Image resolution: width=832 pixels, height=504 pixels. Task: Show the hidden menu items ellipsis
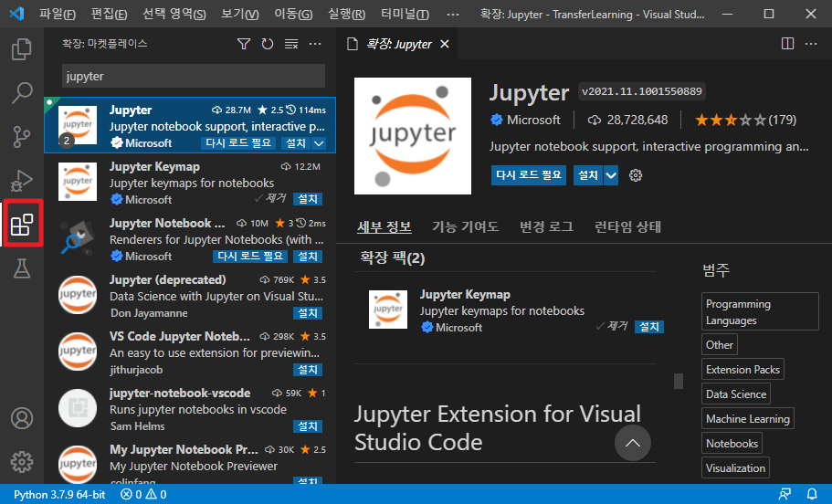coord(453,15)
